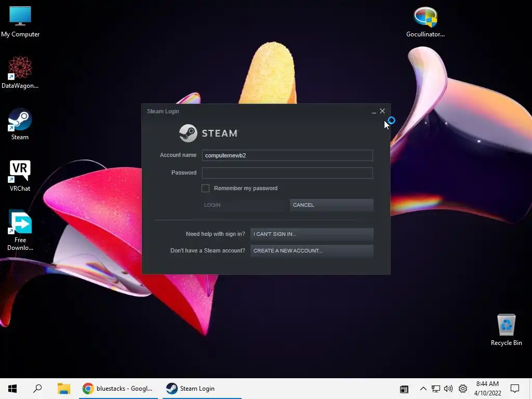Click the Steam logo in login window
The image size is (532, 399).
click(x=209, y=133)
